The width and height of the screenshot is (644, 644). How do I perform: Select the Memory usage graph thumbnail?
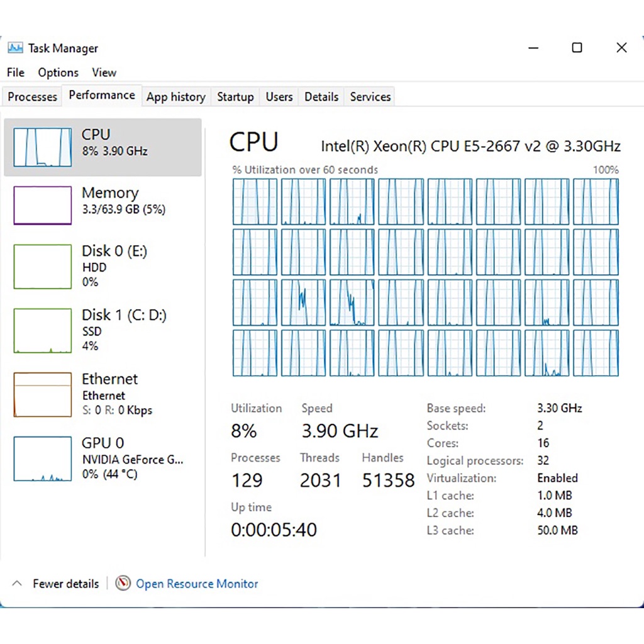43,206
